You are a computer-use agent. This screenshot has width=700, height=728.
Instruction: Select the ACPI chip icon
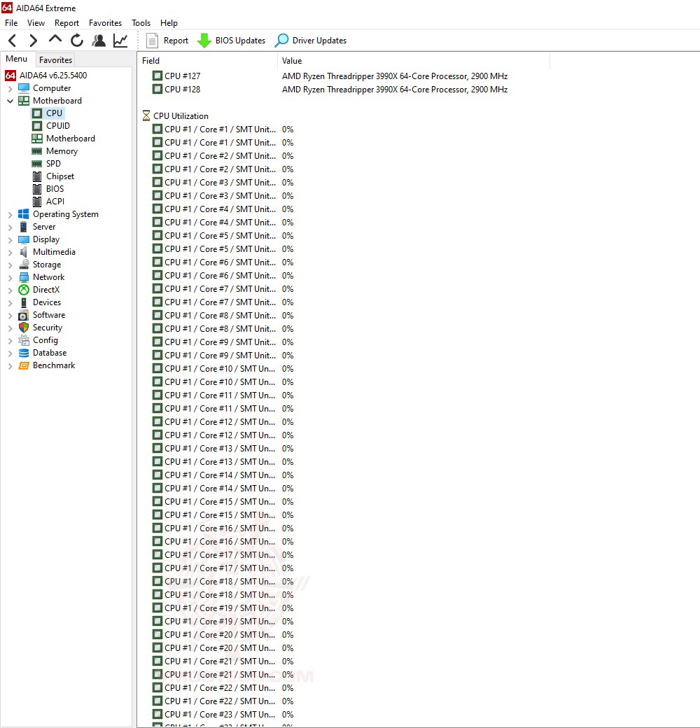37,202
